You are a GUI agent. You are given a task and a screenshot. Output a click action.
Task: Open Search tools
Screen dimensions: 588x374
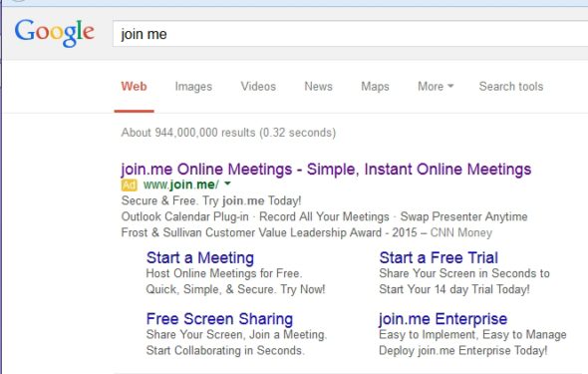[511, 87]
